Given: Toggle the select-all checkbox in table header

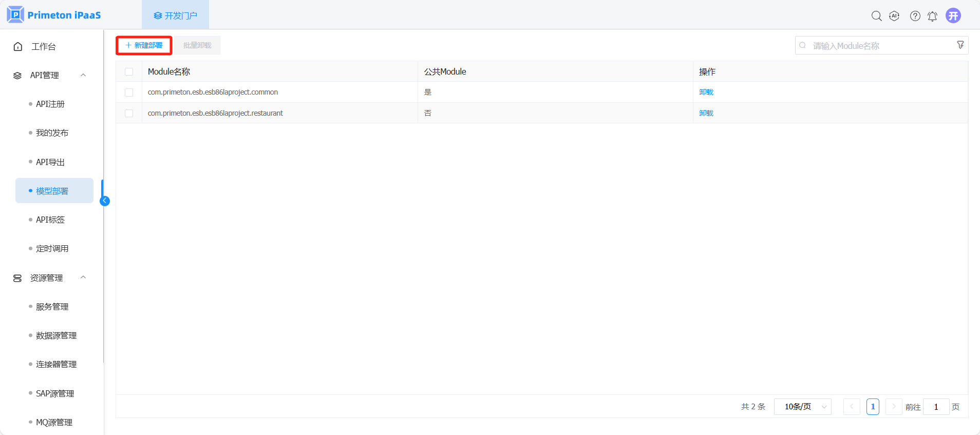Looking at the screenshot, I should coord(129,72).
